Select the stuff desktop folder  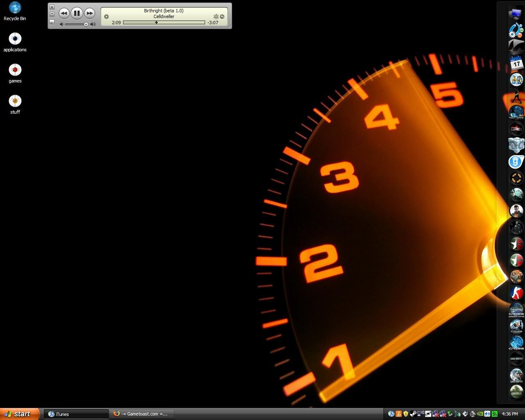tap(15, 105)
